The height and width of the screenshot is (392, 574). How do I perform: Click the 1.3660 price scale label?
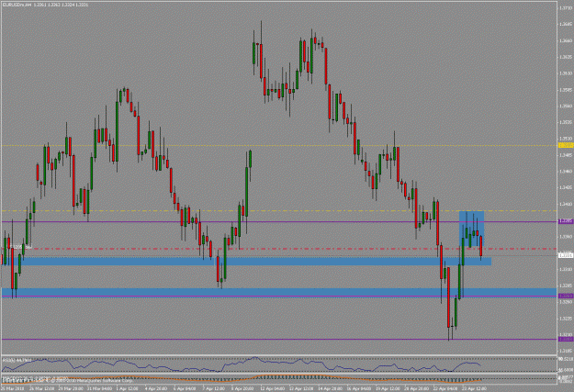[x=566, y=40]
